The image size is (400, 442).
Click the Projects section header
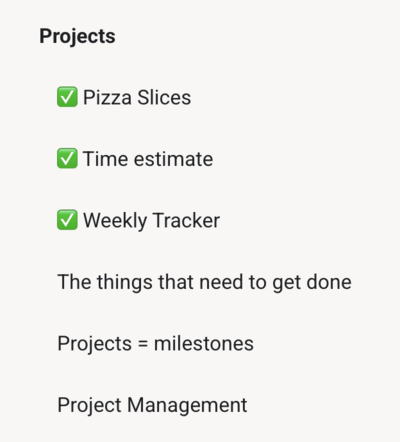[x=77, y=36]
